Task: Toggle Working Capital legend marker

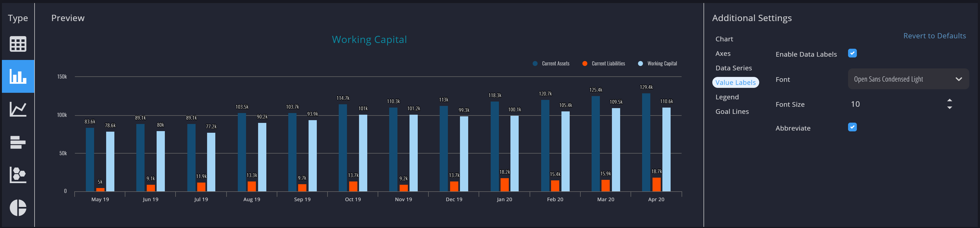Action: [640, 63]
